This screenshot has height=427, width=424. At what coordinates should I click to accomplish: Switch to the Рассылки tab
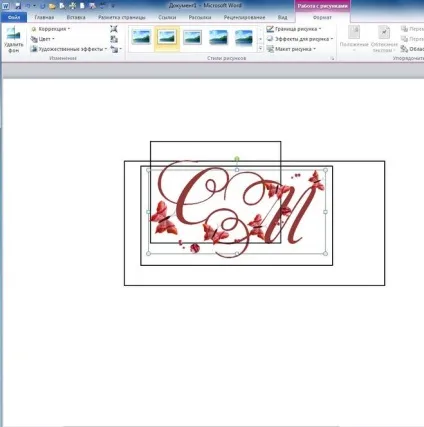tap(200, 17)
